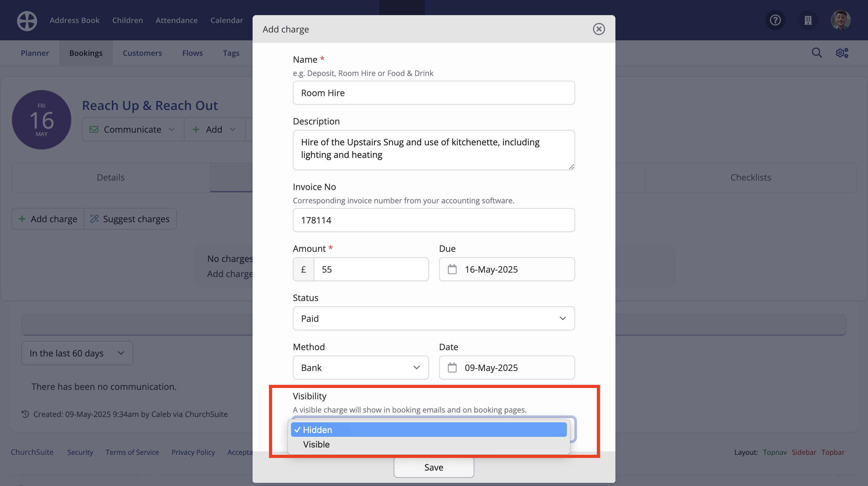868x486 pixels.
Task: Expand the Communicate dropdown button
Action: [x=133, y=129]
